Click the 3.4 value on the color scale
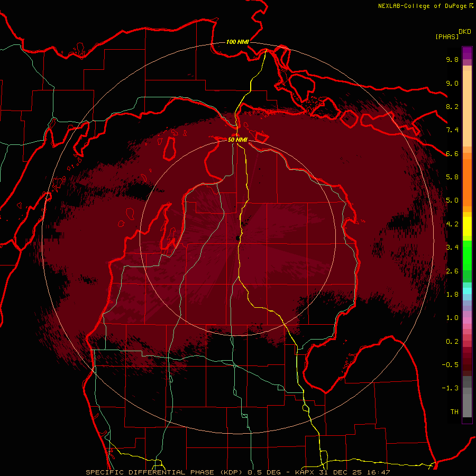This screenshot has width=476, height=476. pos(452,248)
